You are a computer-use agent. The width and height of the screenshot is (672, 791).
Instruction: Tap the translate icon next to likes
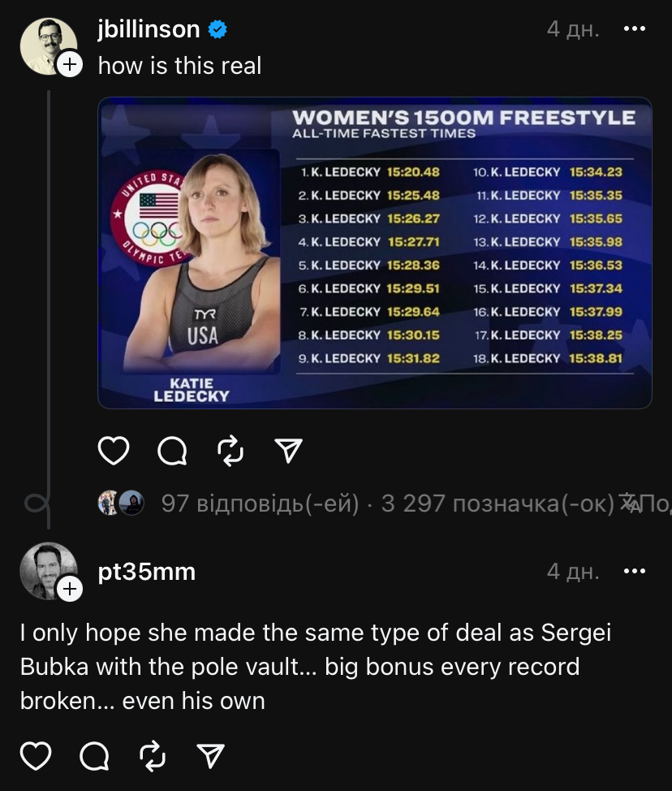(629, 503)
